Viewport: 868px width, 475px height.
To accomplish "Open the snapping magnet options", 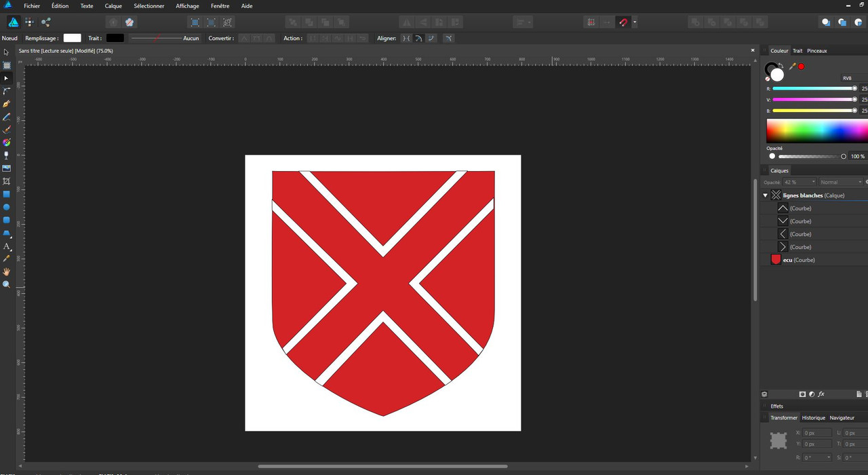I will pos(635,22).
